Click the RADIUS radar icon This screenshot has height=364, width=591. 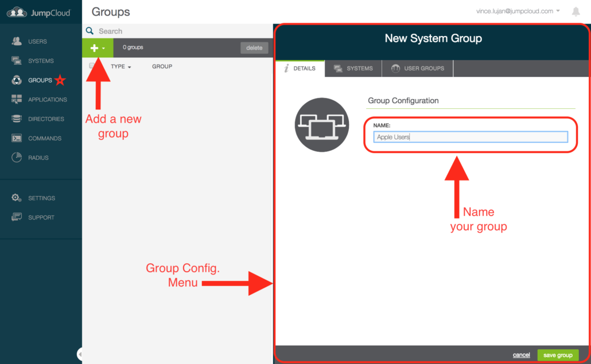click(x=17, y=158)
